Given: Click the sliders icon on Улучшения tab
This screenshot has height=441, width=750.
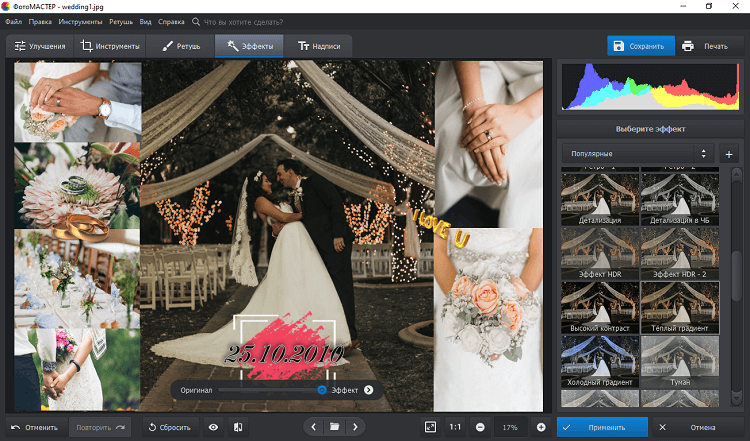Looking at the screenshot, I should (20, 46).
